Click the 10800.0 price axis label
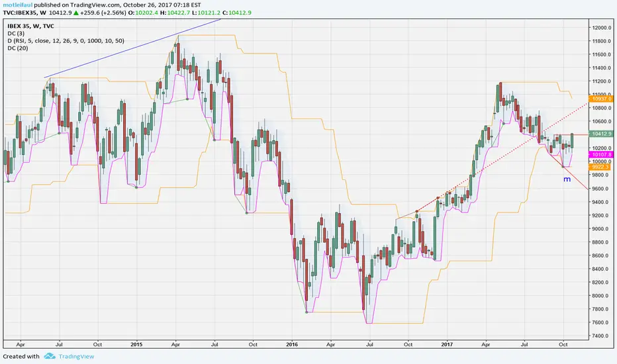Viewport: 617px width, 364px height. pyautogui.click(x=602, y=108)
